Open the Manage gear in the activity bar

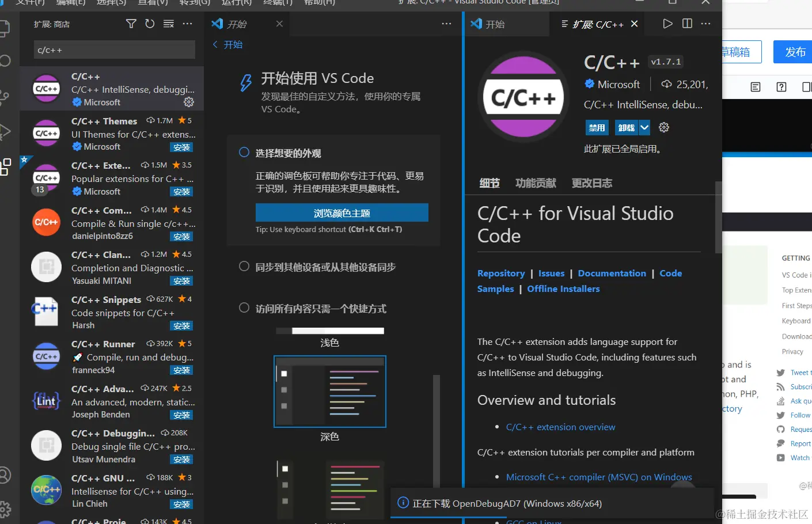[x=5, y=509]
